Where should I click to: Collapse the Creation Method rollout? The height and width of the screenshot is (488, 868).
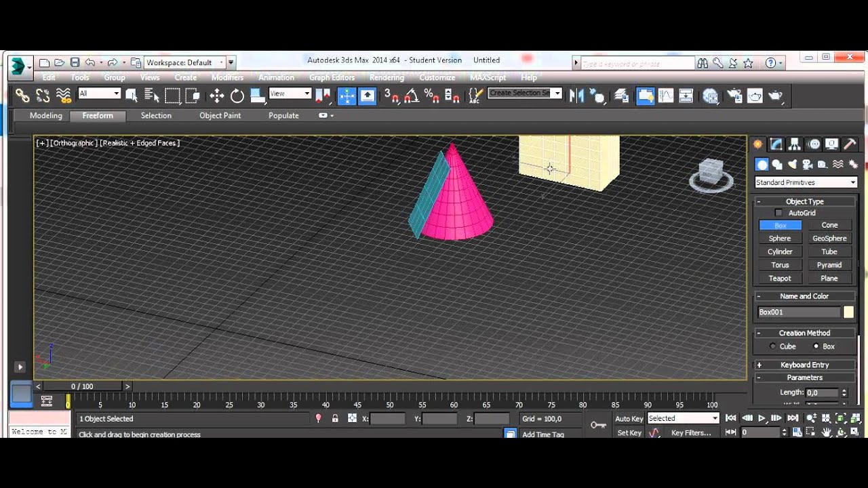click(805, 333)
